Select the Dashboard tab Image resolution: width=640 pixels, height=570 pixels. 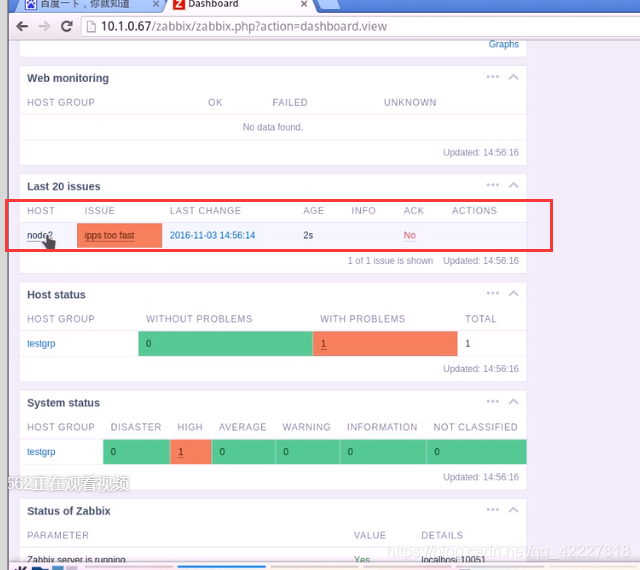241,4
